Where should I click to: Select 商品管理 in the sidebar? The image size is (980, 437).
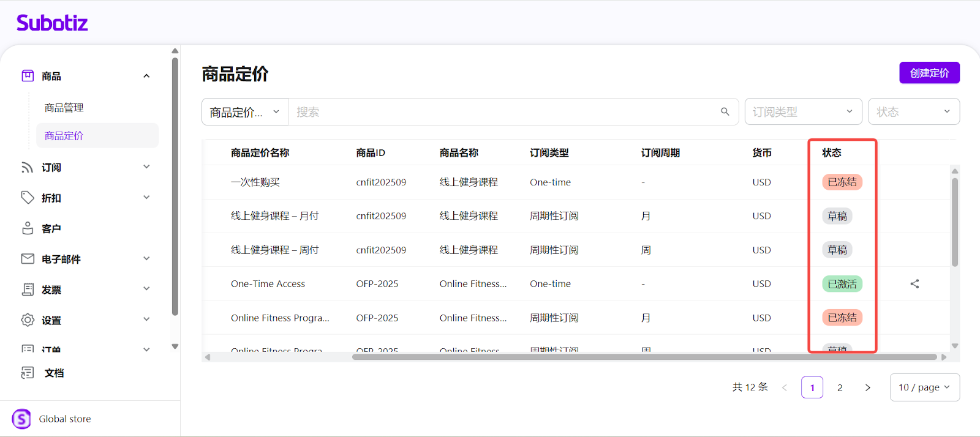tap(64, 108)
